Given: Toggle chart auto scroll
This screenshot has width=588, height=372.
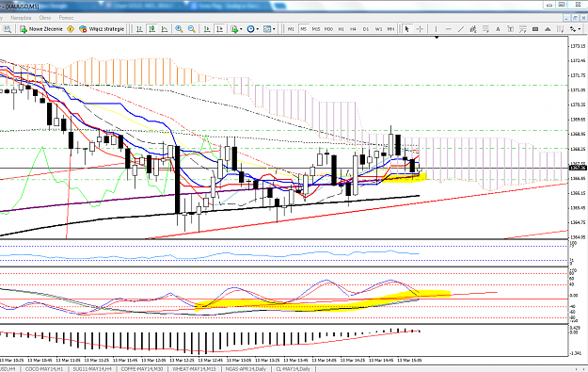Looking at the screenshot, I should pos(207,29).
